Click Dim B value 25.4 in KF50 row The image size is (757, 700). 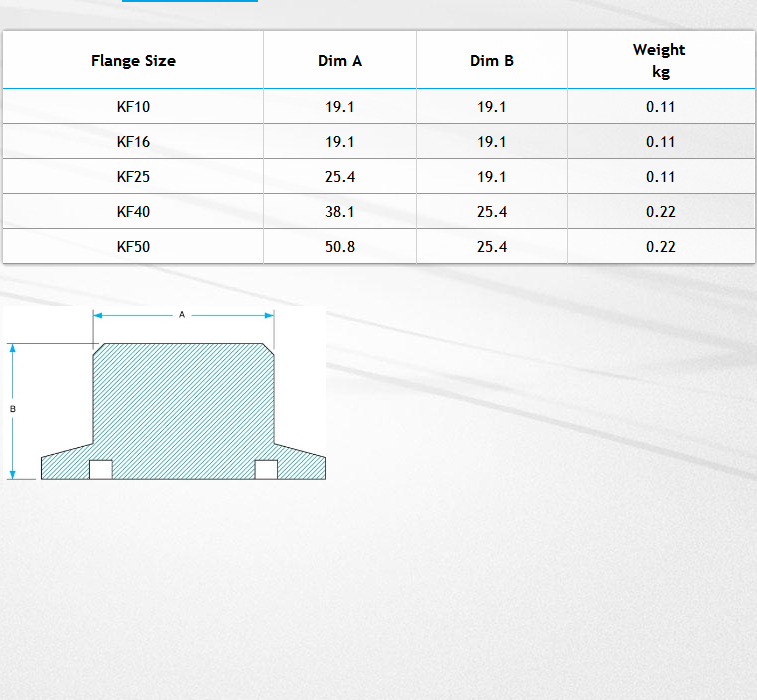tap(491, 246)
